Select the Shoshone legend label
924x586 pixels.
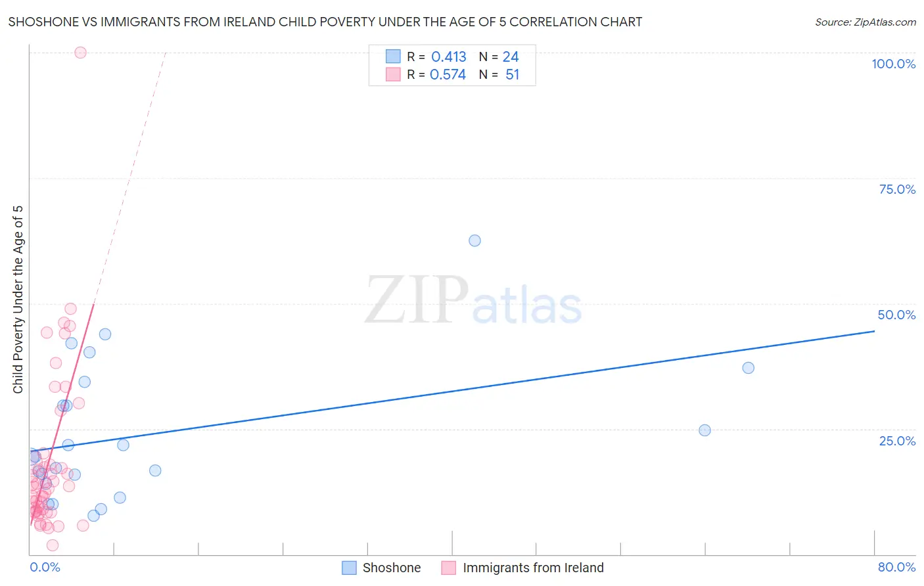(x=392, y=568)
